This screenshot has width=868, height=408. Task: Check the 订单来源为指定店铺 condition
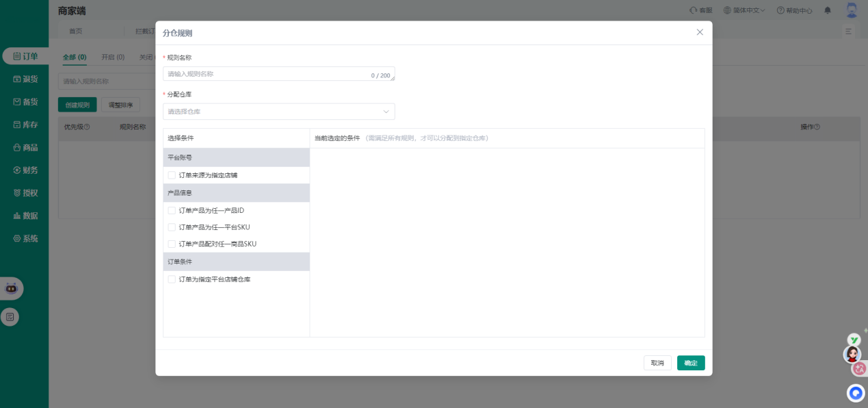[x=172, y=175]
